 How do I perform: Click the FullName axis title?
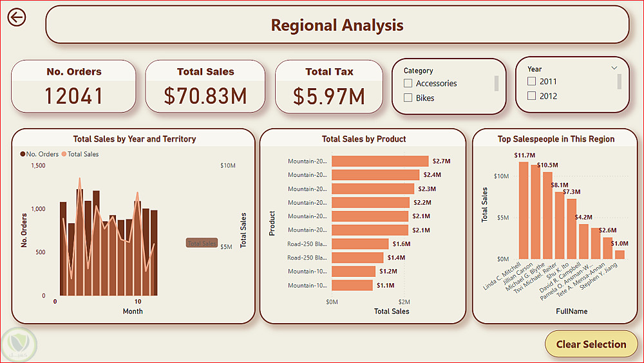[x=571, y=312]
